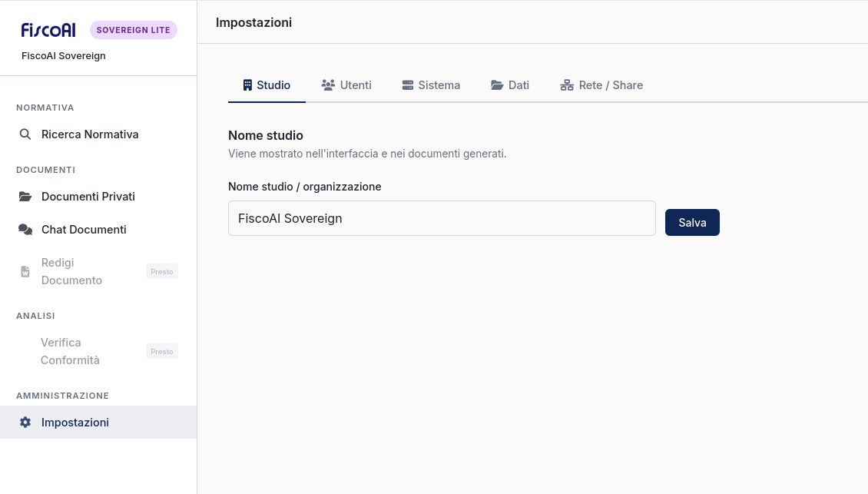868x494 pixels.
Task: Click the magnifier icon beside Ricerca Normativa
Action: click(x=25, y=134)
